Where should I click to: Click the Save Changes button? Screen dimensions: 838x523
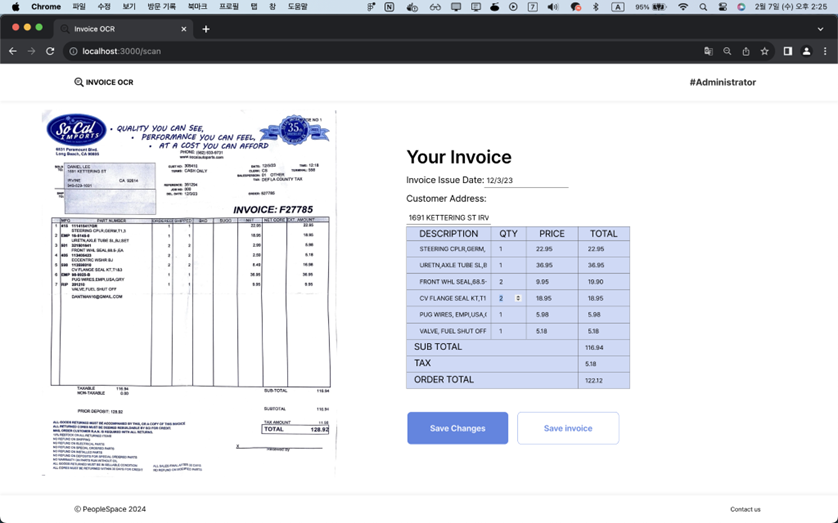pyautogui.click(x=457, y=428)
